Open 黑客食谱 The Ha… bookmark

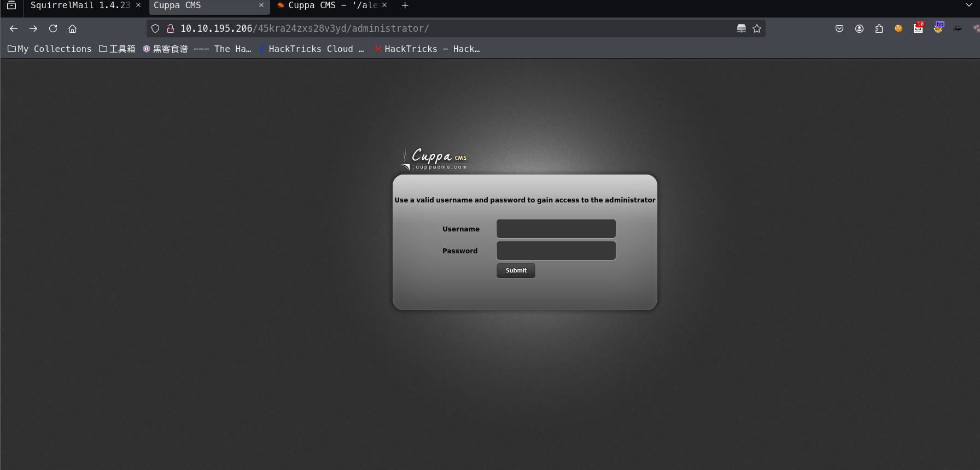[197, 49]
